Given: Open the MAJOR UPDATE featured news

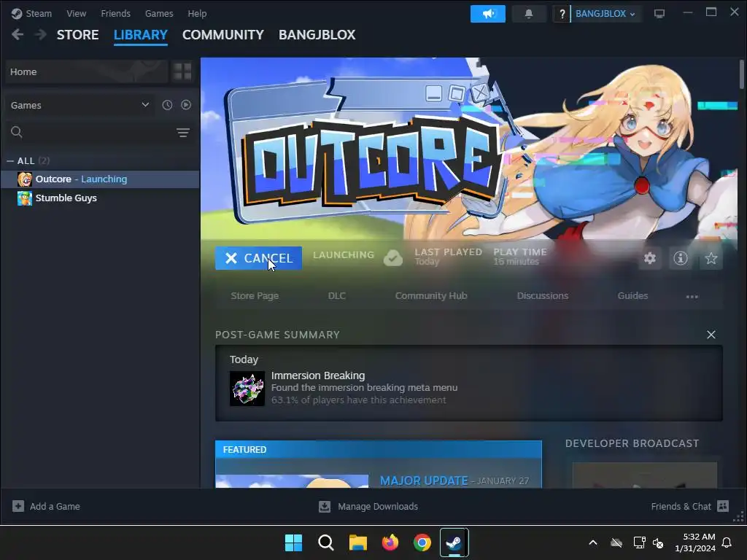Looking at the screenshot, I should pyautogui.click(x=424, y=481).
